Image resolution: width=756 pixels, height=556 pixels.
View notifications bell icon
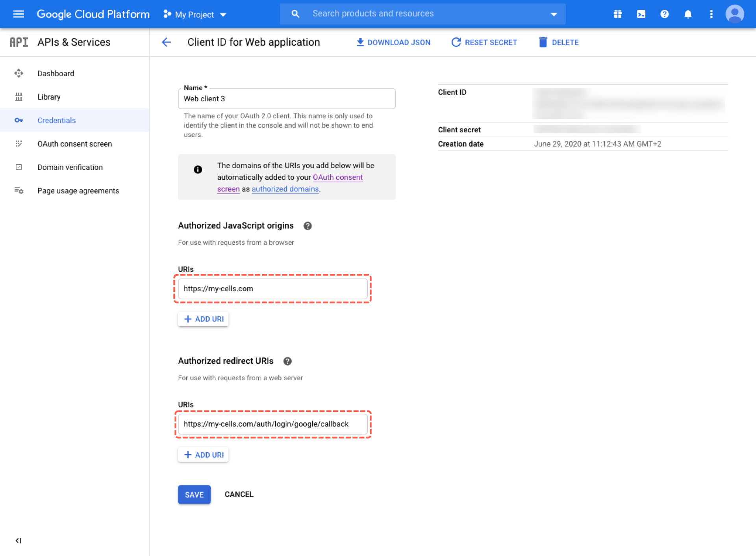pyautogui.click(x=688, y=14)
